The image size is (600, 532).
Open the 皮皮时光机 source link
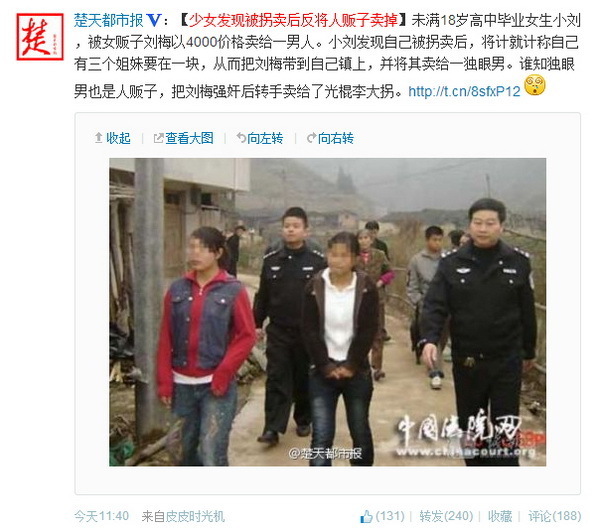coord(195,516)
